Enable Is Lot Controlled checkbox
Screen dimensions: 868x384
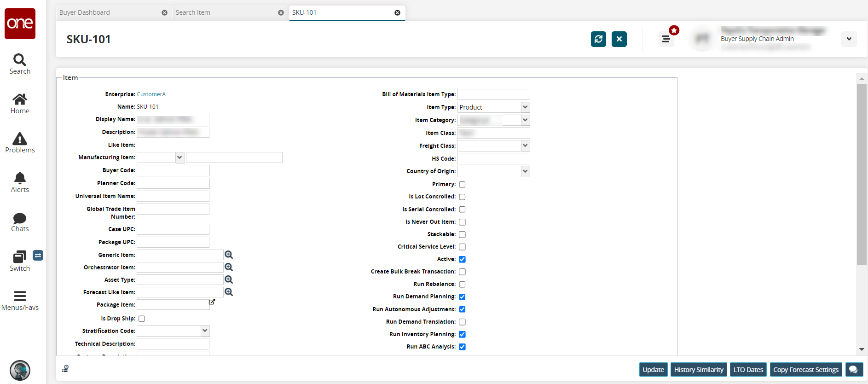pyautogui.click(x=462, y=197)
